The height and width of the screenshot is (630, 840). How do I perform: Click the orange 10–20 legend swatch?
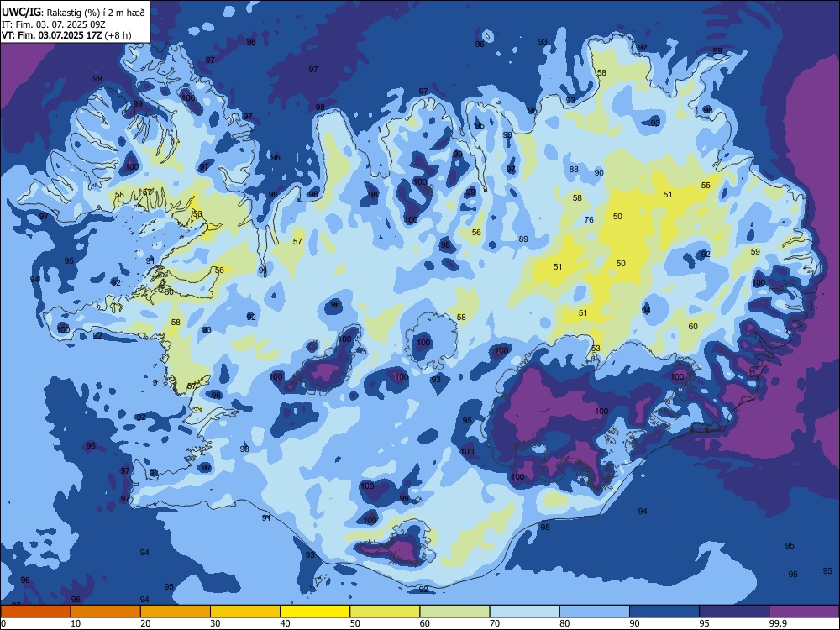106,612
